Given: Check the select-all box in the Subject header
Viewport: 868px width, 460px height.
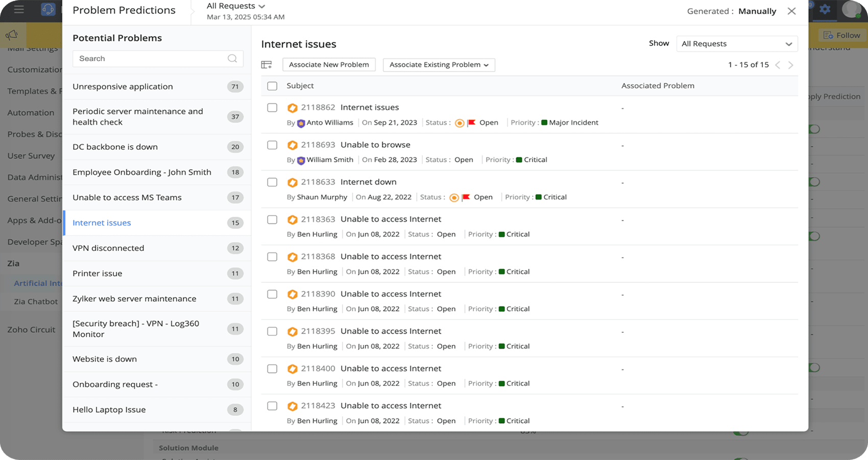Looking at the screenshot, I should click(272, 86).
